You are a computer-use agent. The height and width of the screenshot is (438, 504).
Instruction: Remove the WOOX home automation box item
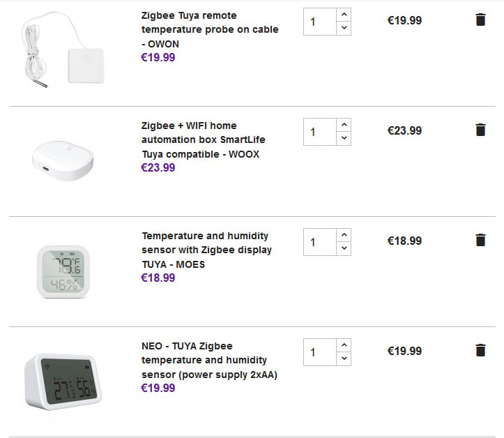tap(480, 130)
